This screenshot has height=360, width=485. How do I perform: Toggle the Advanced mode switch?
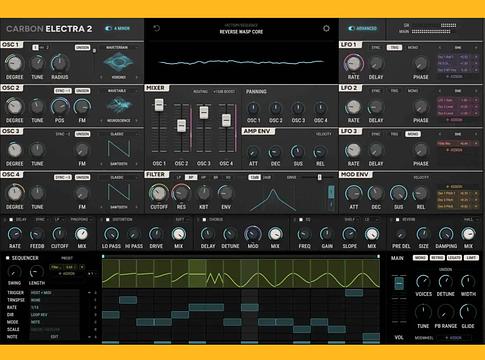click(x=351, y=29)
